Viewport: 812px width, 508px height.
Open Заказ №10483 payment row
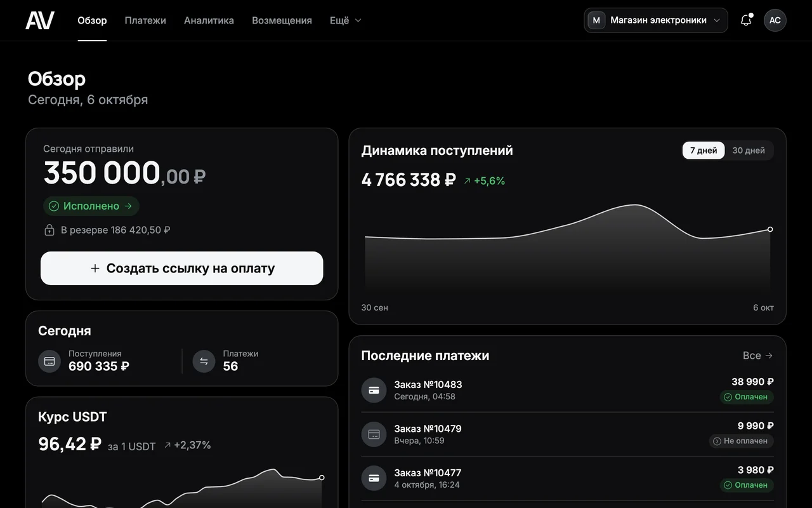coord(567,390)
